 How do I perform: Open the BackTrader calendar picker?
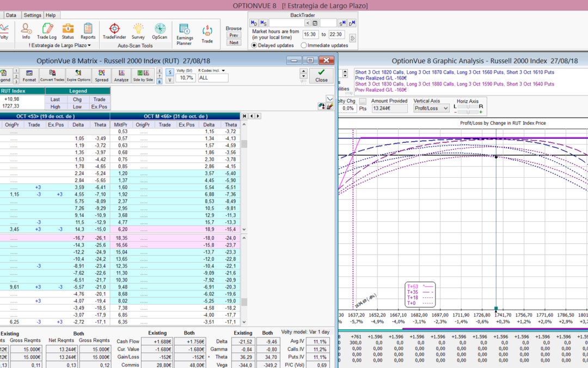pyautogui.click(x=315, y=23)
